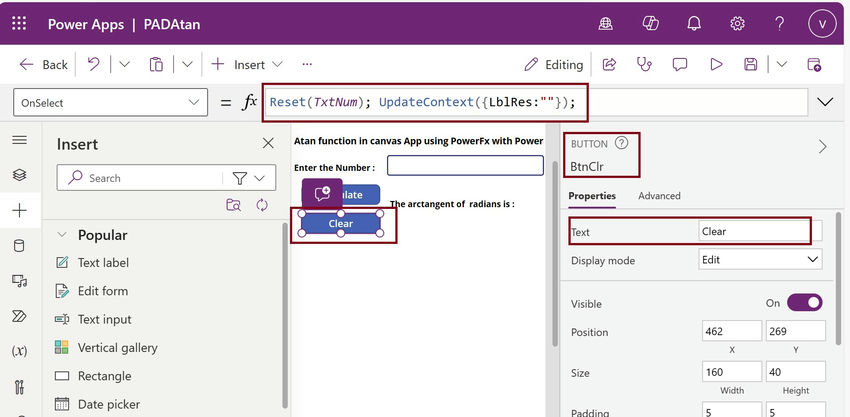Open the settings gear
Image resolution: width=850 pixels, height=417 pixels.
coord(737,24)
